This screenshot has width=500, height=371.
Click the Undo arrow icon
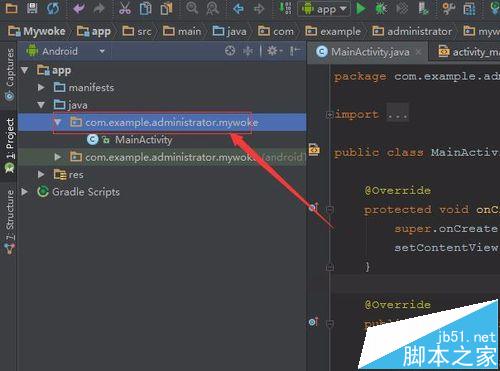79,8
